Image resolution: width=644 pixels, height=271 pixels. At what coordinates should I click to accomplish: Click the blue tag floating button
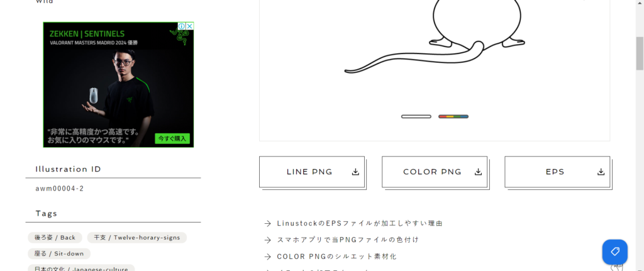[x=615, y=252]
